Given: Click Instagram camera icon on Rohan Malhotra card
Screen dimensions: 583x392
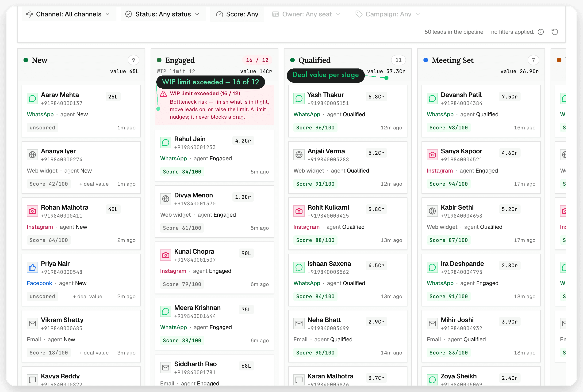Looking at the screenshot, I should (32, 211).
